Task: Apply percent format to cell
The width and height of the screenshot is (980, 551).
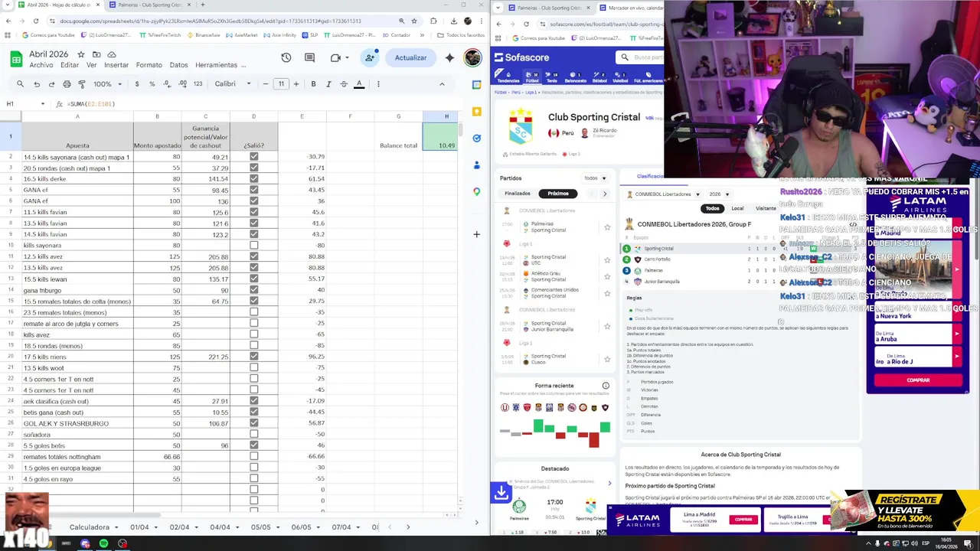Action: coord(152,84)
